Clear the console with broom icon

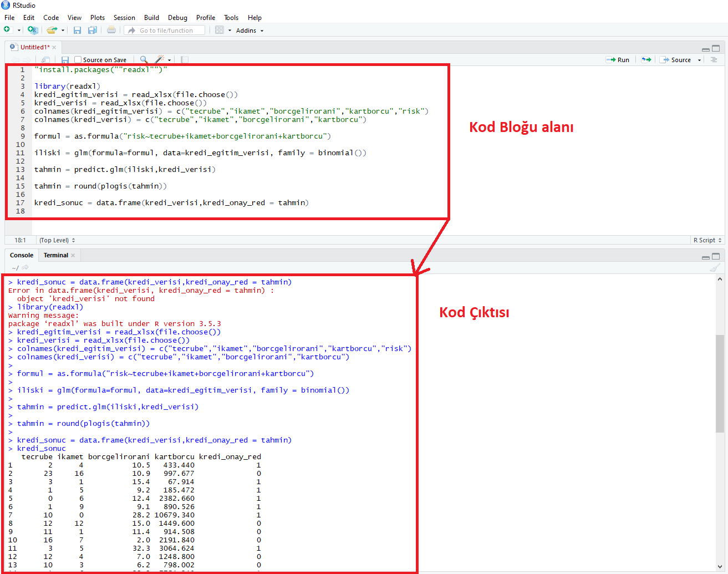(x=715, y=268)
